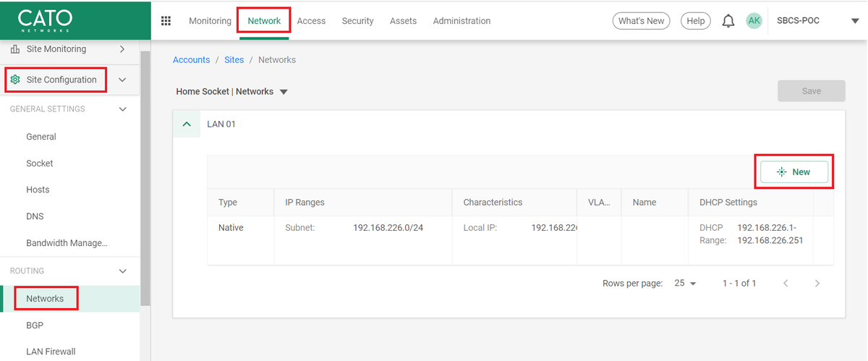
Task: Collapse the LAN 01 section
Action: tap(187, 124)
